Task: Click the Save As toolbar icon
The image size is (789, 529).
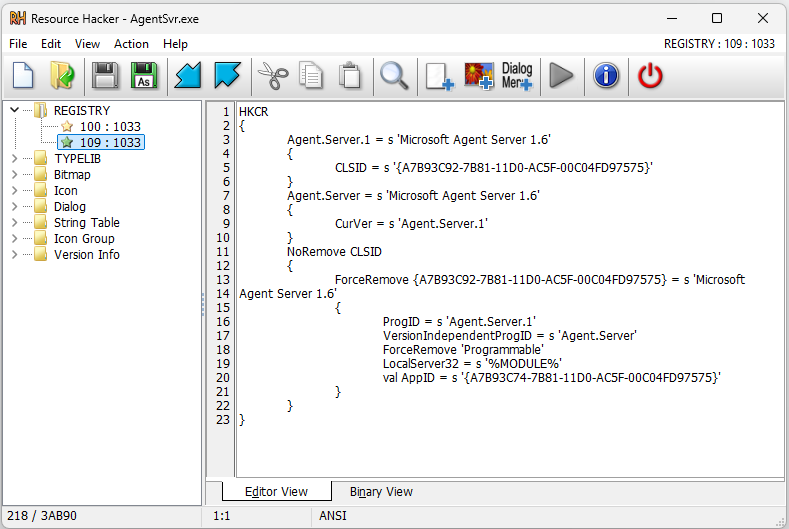Action: click(144, 76)
